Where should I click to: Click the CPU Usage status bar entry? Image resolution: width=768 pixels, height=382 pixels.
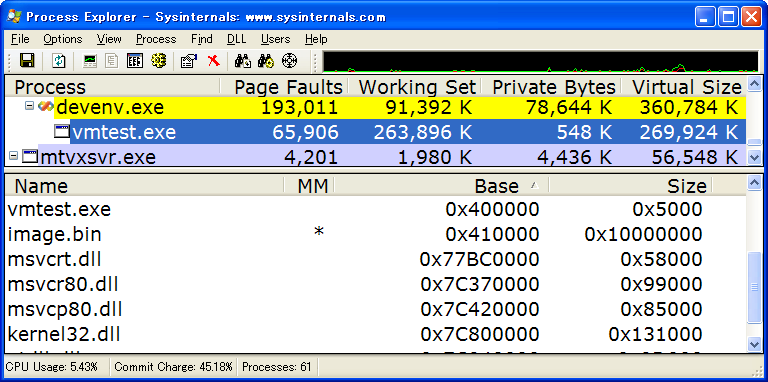point(51,366)
